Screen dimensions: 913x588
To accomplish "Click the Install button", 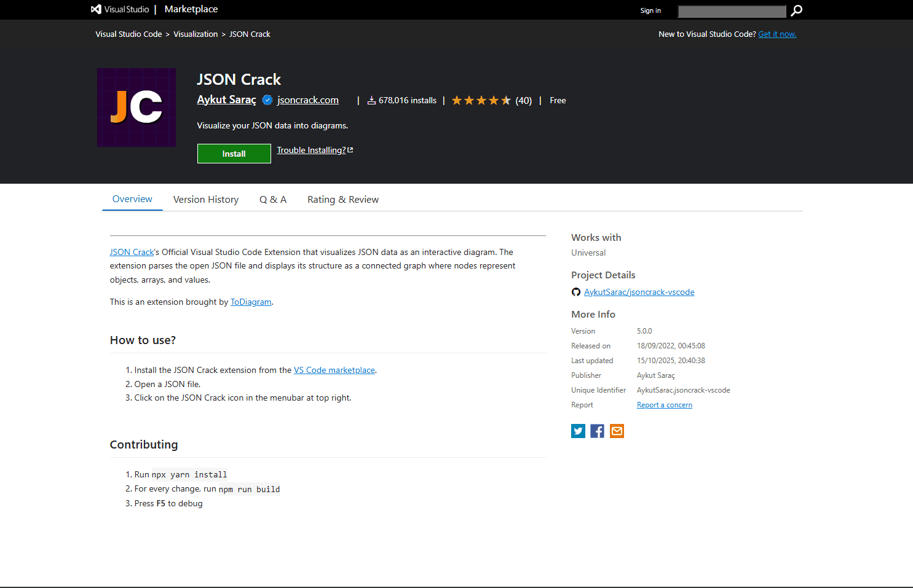I will pyautogui.click(x=234, y=153).
